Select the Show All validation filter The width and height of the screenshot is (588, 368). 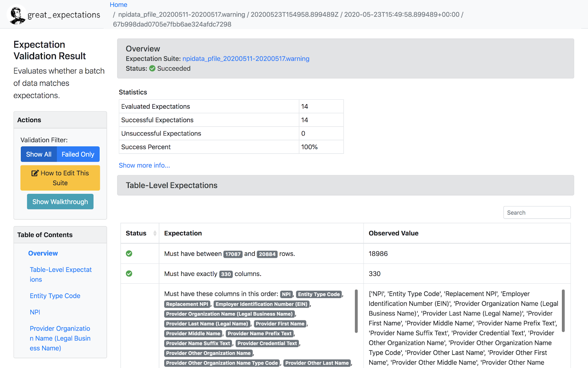[39, 154]
